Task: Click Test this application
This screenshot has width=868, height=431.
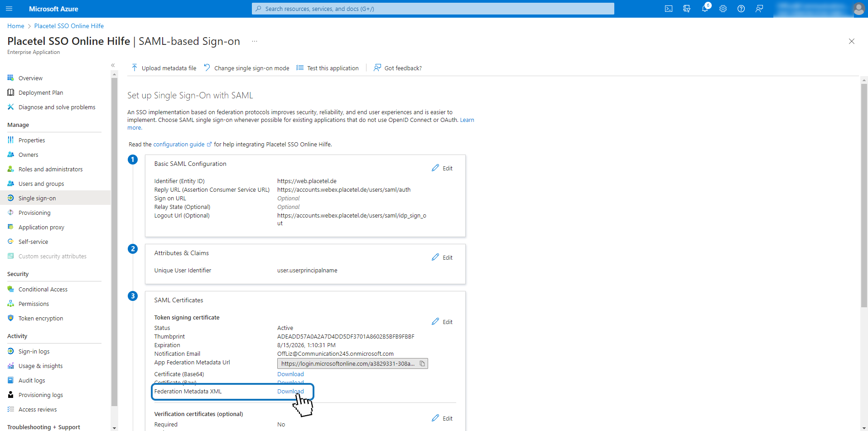Action: coord(328,68)
